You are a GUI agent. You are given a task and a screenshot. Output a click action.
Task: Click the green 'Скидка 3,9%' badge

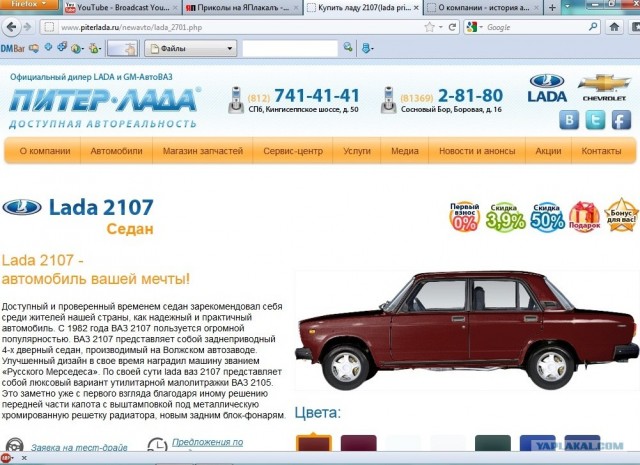click(x=505, y=218)
